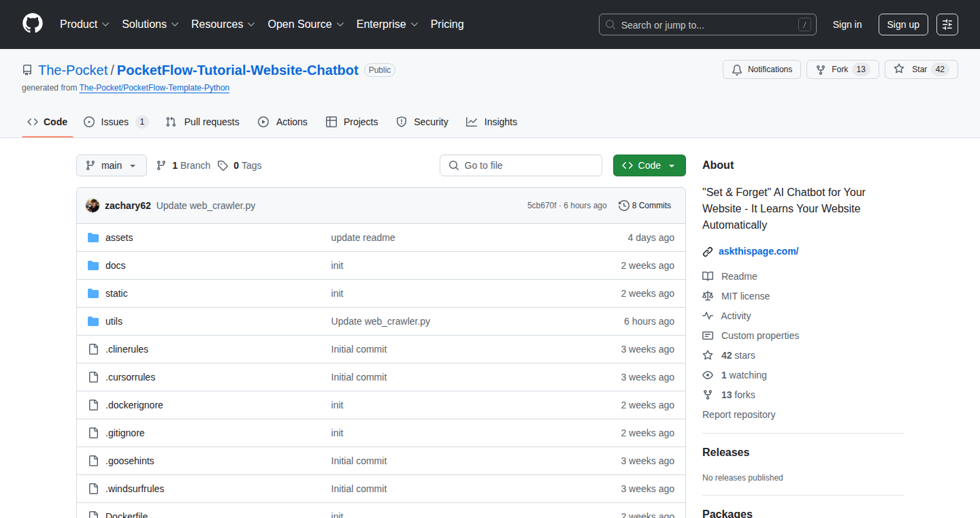Open the Issues tab

click(116, 122)
